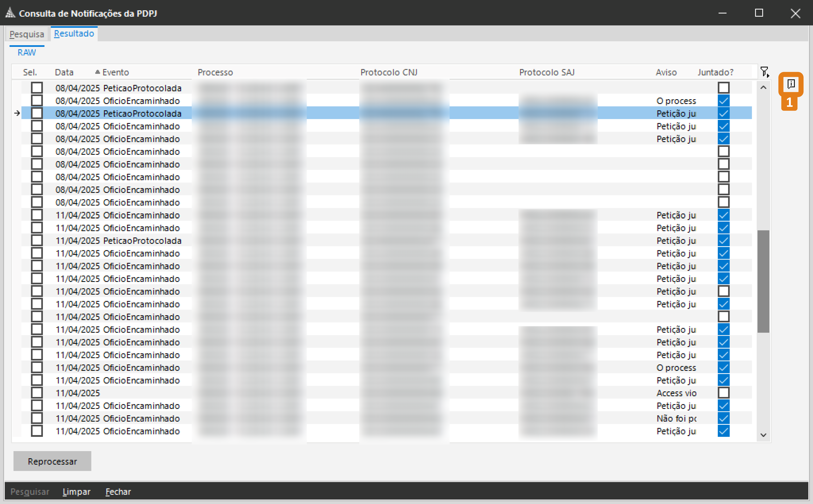The height and width of the screenshot is (504, 813).
Task: Toggle Juntado checkbox on 08/04/2025 O process row
Action: 724,100
